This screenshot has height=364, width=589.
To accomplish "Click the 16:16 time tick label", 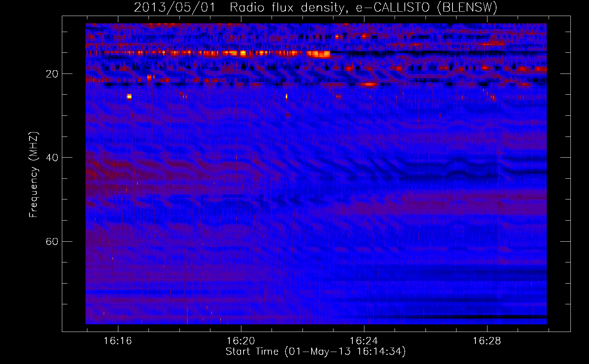I will 118,341.
